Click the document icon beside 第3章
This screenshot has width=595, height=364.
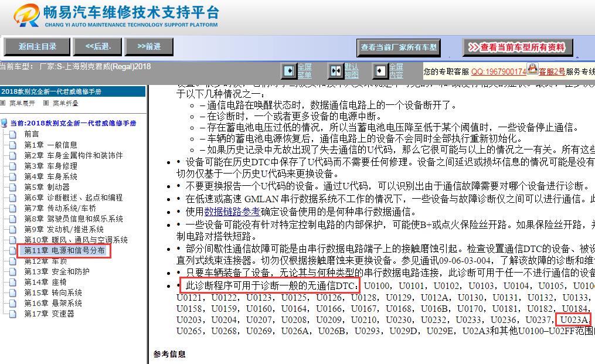click(x=13, y=166)
